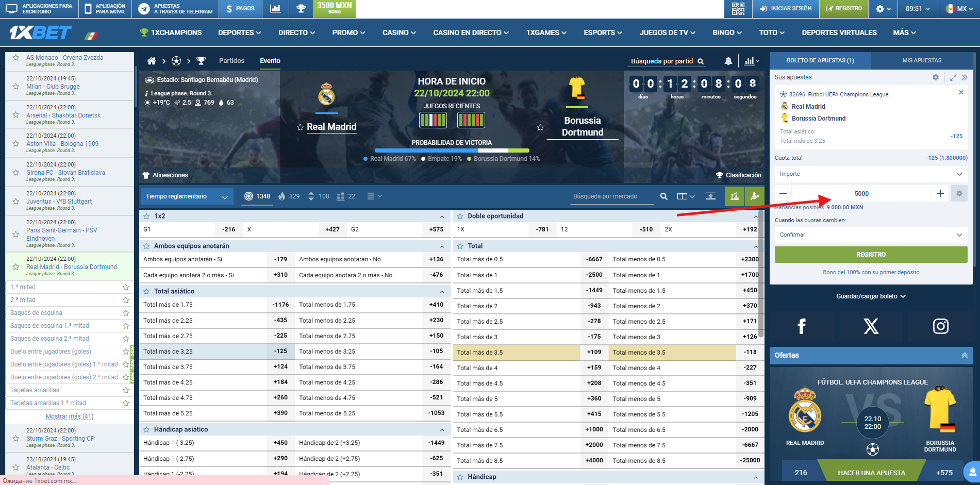Viewport: 980px width, 485px height.
Task: Expand the bet slip with arrows icon
Action: [x=953, y=77]
